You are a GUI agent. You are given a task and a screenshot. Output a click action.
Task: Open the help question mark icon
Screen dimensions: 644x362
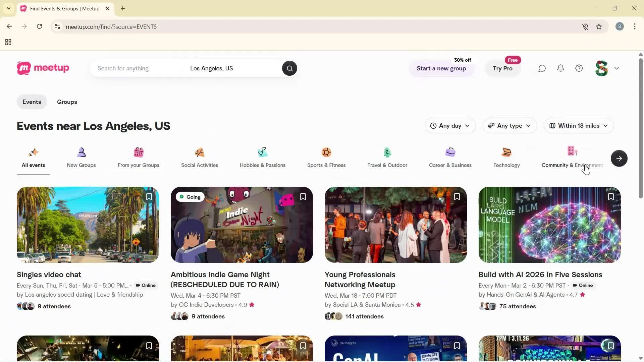point(579,68)
